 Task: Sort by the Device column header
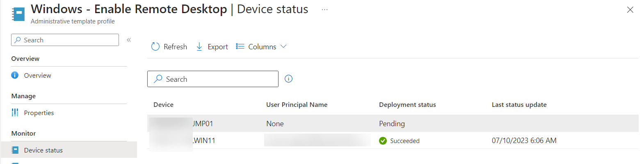pos(163,105)
